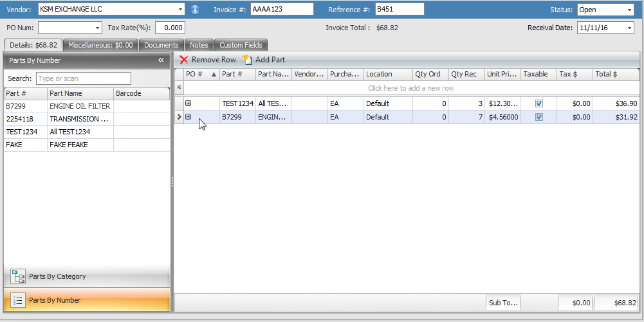This screenshot has width=644, height=322.
Task: Open the Documents tab
Action: point(161,45)
